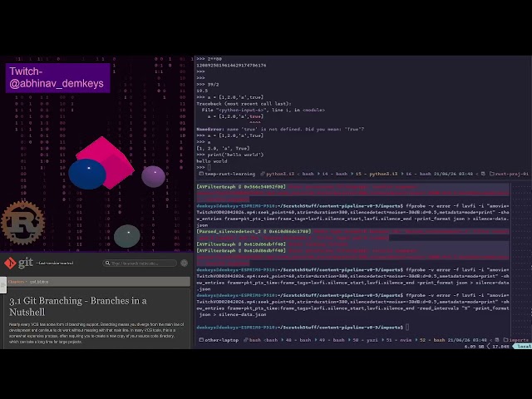Click the rust-proj-01 folder label in status bar
The height and width of the screenshot is (399, 532).
click(x=512, y=174)
